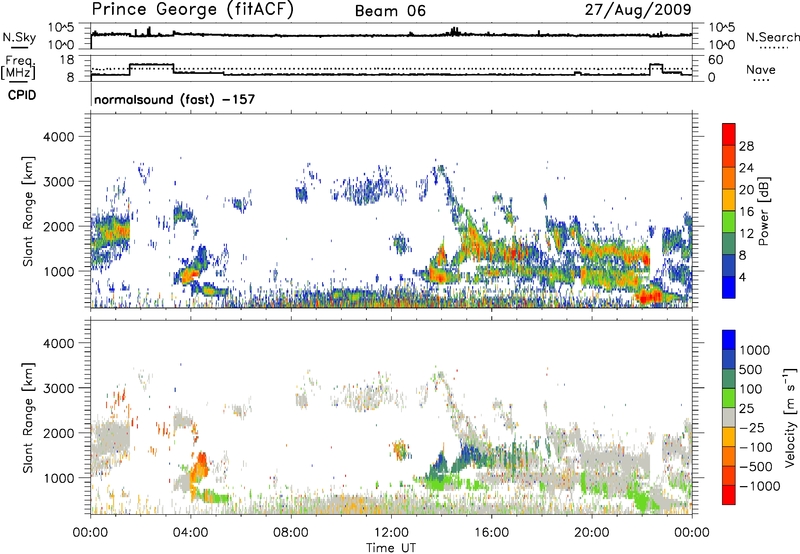Click the 'Power [dB]' colorbar title

coord(763,211)
